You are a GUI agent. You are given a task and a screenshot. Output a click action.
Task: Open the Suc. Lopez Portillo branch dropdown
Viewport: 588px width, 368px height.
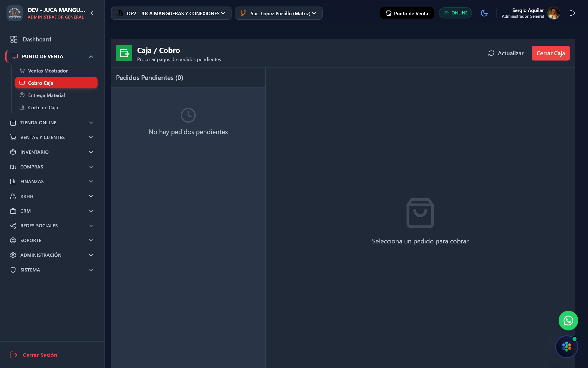(278, 13)
